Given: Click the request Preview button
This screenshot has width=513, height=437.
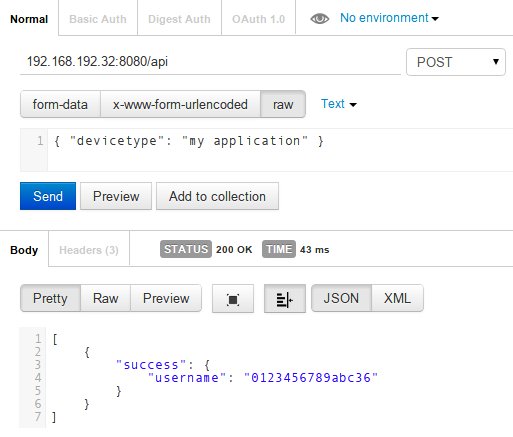Looking at the screenshot, I should click(x=116, y=196).
